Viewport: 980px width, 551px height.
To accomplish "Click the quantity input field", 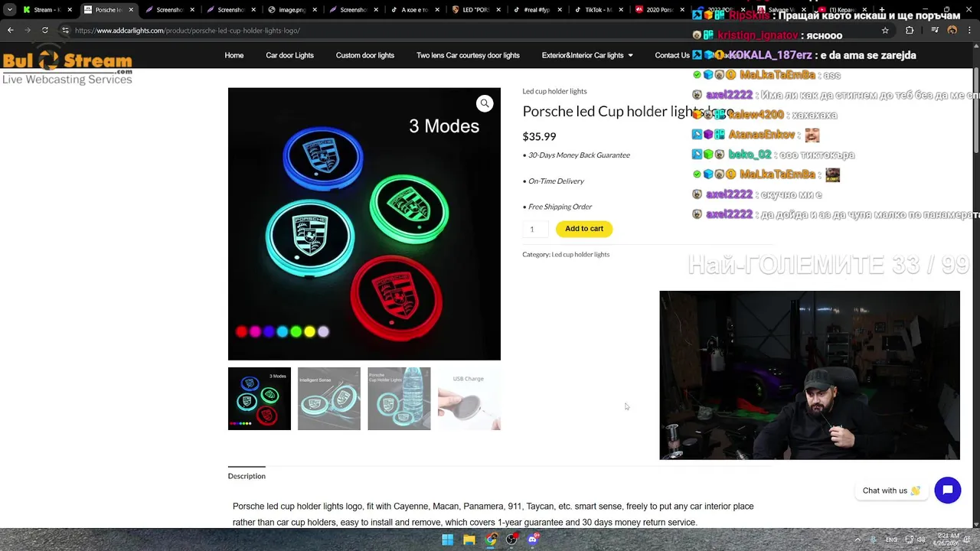I will tap(535, 230).
